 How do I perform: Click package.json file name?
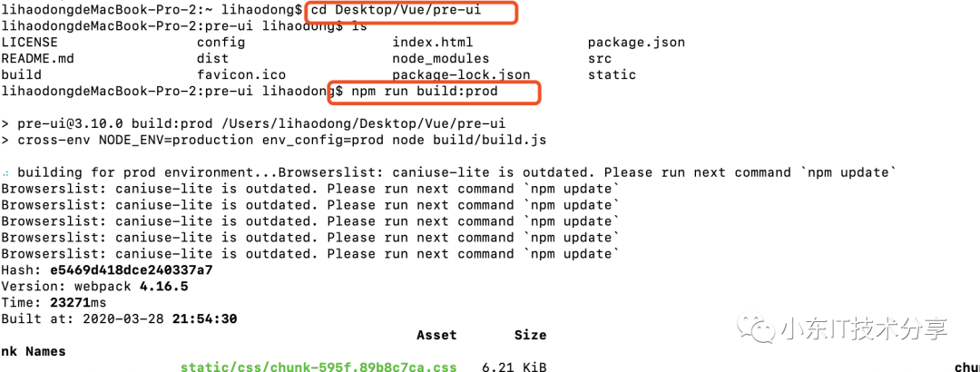point(636,43)
